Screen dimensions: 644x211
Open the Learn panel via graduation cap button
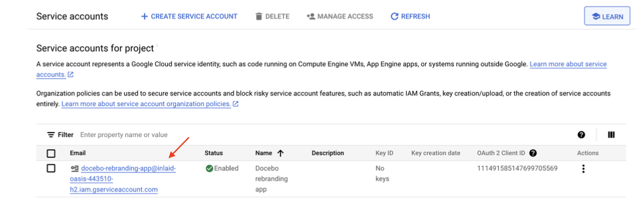tap(607, 17)
